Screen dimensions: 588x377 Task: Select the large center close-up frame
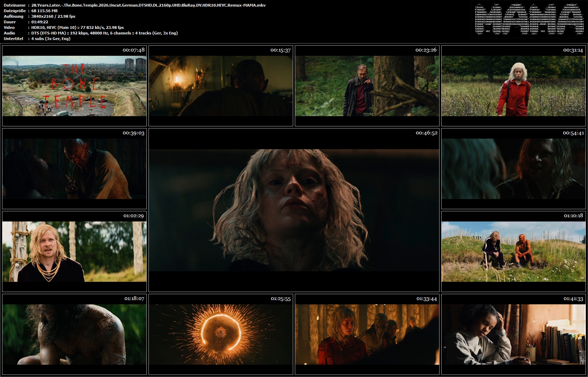click(294, 210)
